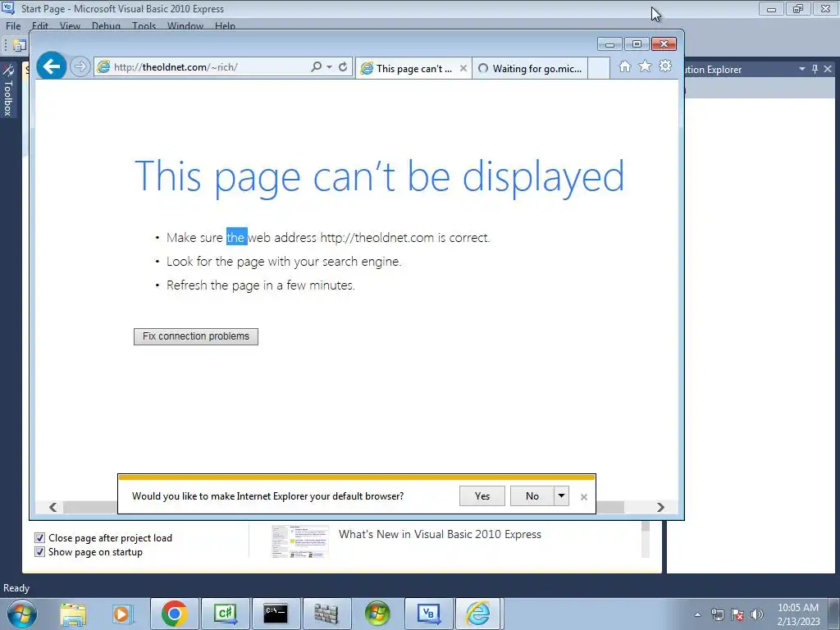Click the Action Center flag tray icon
Image resolution: width=840 pixels, height=630 pixels.
pos(737,614)
